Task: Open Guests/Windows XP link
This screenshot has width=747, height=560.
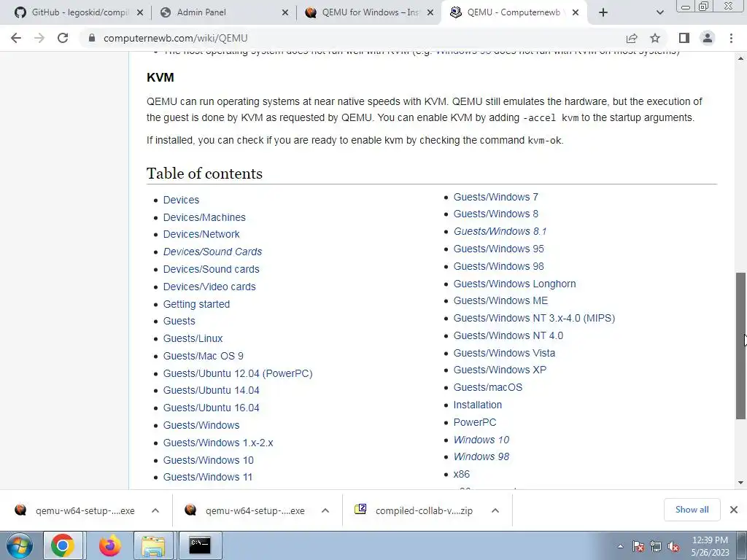Action: (x=500, y=370)
